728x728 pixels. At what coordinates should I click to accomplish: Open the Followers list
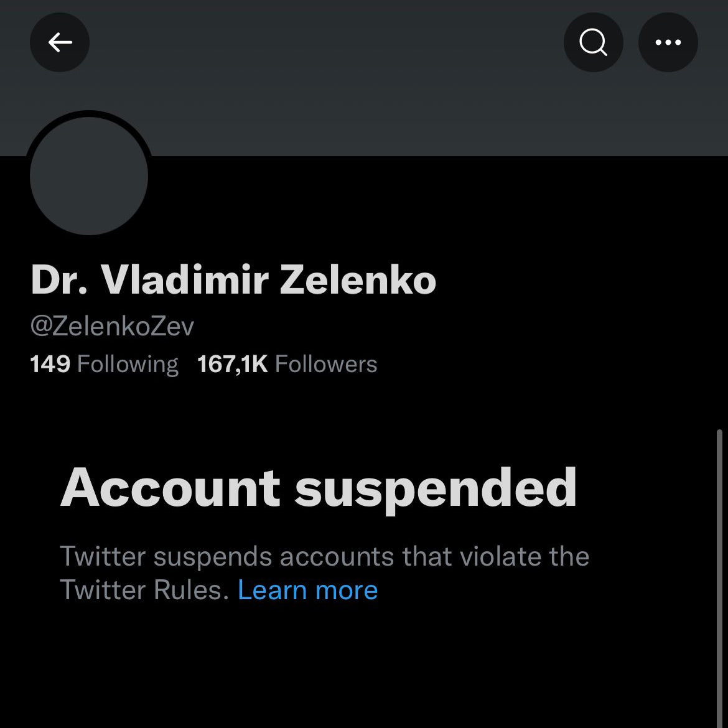[325, 364]
